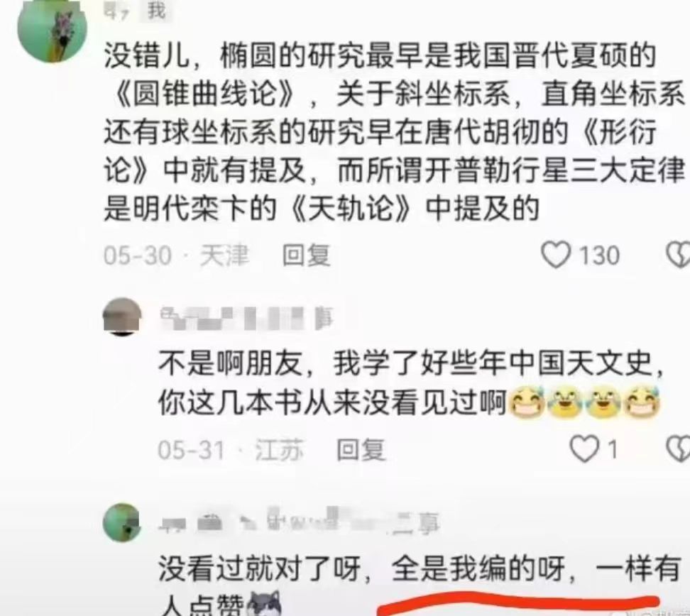This screenshot has width=690, height=616.
Task: Select the reply mentioning 中国天文史
Action: click(x=411, y=383)
